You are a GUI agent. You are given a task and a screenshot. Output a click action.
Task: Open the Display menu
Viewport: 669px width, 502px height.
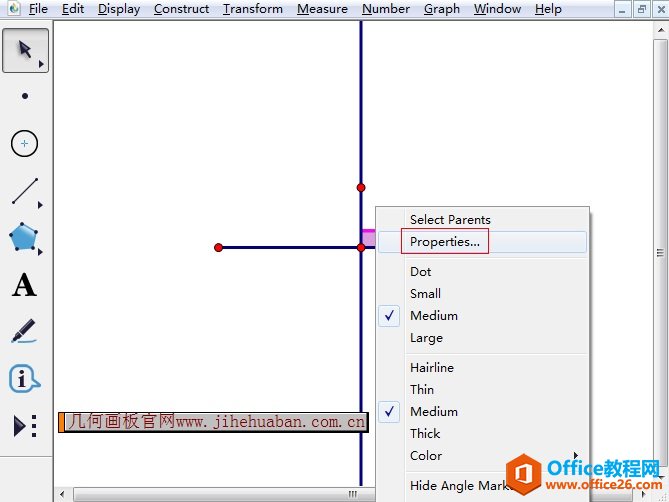[119, 9]
